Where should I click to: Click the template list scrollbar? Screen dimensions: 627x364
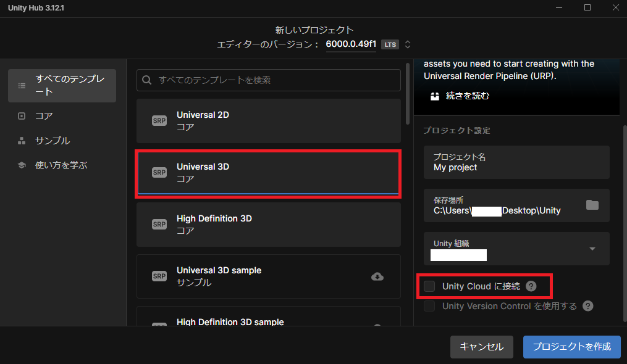408,94
